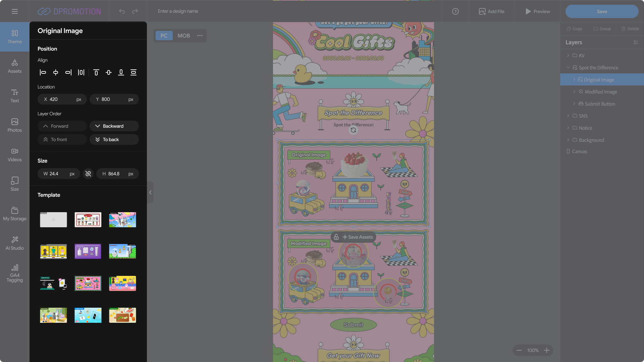This screenshot has width=644, height=362.
Task: Open the Assets sidebar tab
Action: [x=14, y=66]
